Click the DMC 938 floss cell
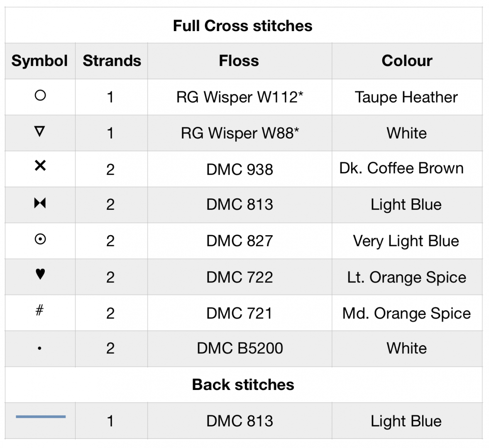The height and width of the screenshot is (448, 489). (240, 169)
